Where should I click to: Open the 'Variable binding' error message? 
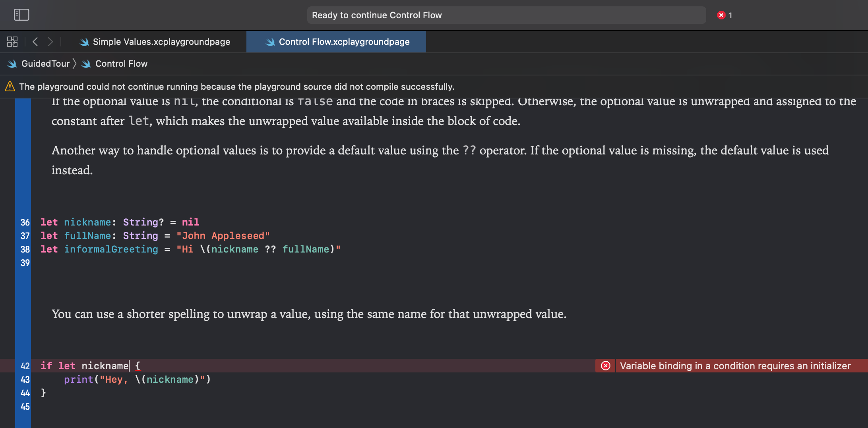point(735,366)
